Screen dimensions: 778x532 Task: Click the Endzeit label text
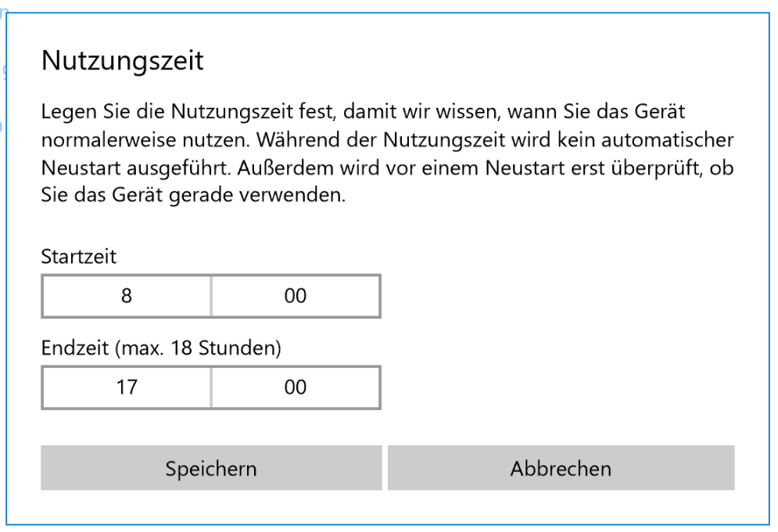coord(75,348)
